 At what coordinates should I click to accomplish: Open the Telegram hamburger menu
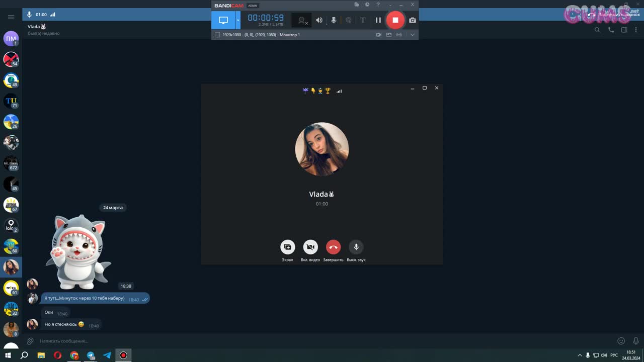[11, 17]
